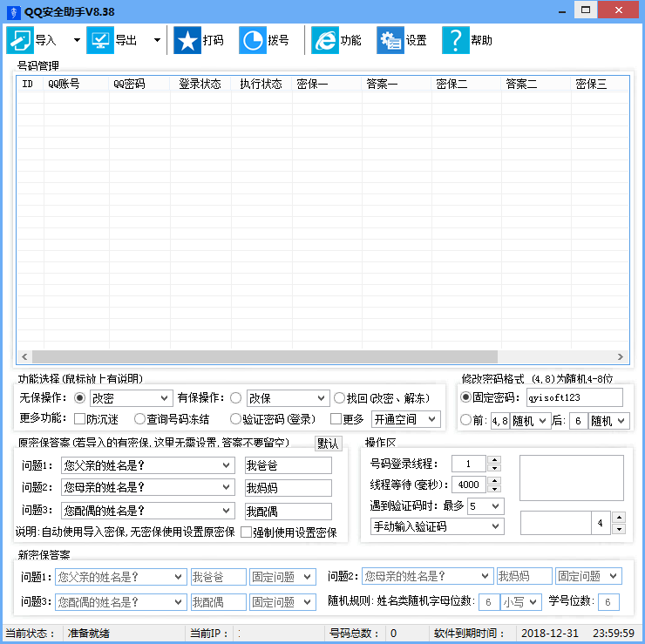Click the 导出 export icon

coord(100,40)
